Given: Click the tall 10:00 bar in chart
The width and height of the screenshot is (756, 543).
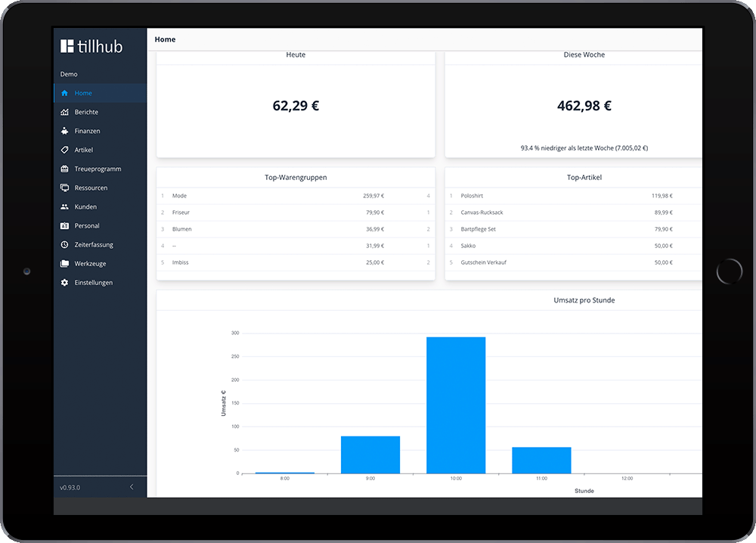Looking at the screenshot, I should 456,405.
